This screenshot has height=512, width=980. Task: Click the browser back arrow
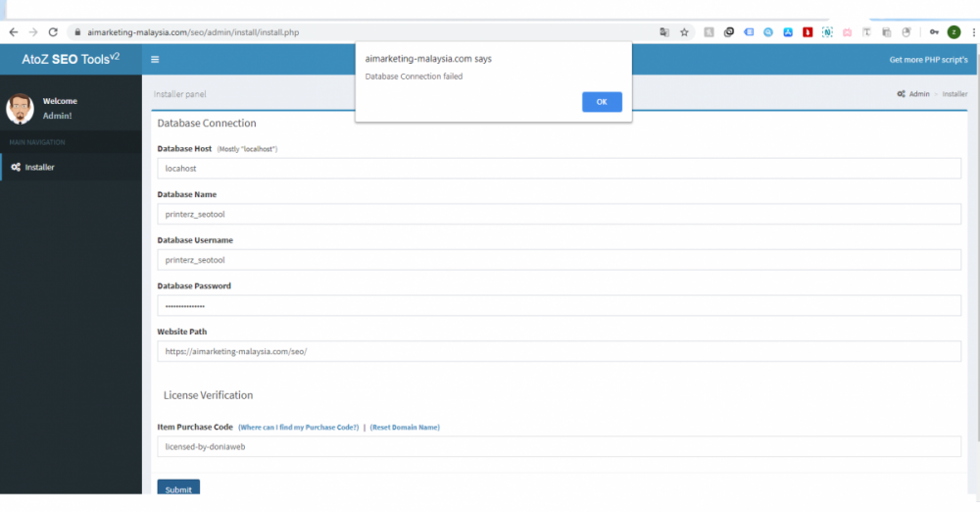13,32
